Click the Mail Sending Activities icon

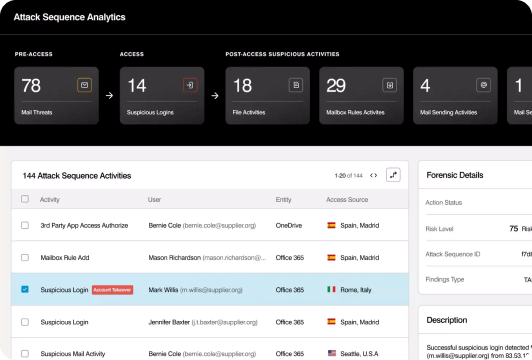(x=483, y=85)
